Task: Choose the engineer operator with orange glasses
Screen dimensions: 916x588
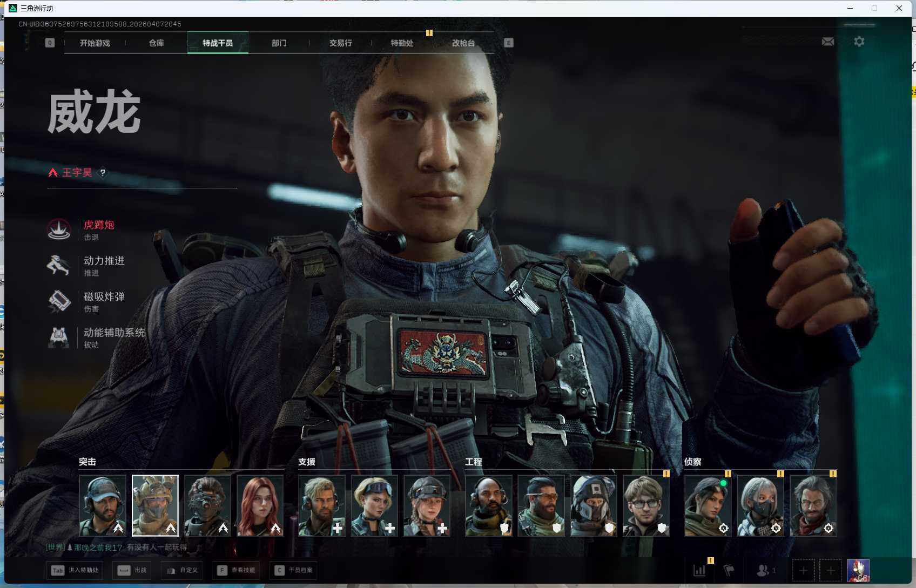Action: click(x=541, y=505)
